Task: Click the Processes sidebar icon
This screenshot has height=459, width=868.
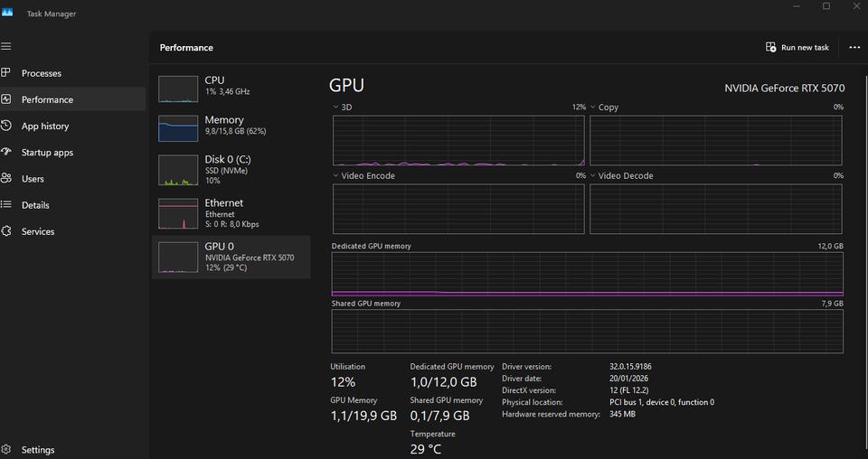Action: (x=6, y=73)
